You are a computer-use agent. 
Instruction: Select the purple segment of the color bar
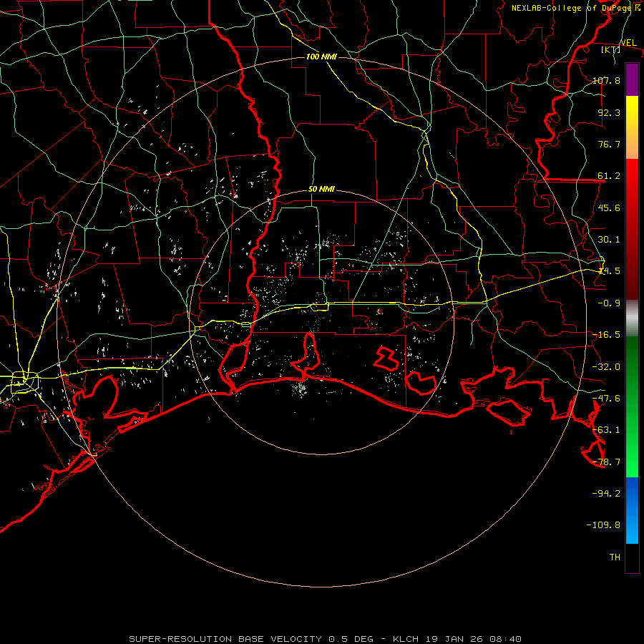632,80
